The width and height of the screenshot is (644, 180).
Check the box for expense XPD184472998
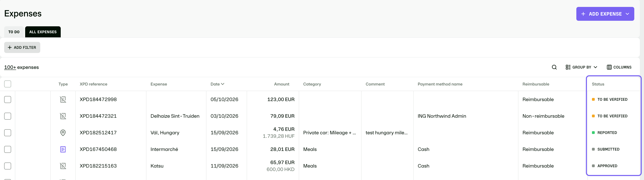pyautogui.click(x=8, y=100)
